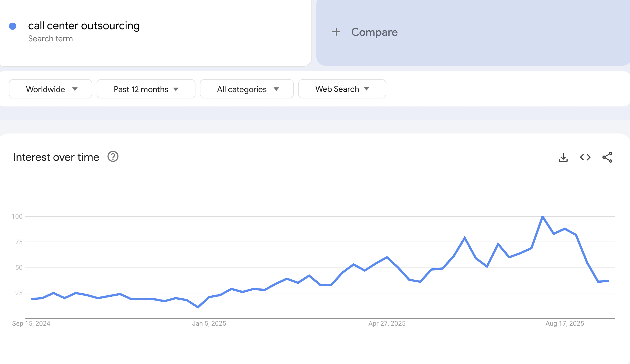Expand the Past 12 months time range selector
The width and height of the screenshot is (630, 364).
[146, 89]
